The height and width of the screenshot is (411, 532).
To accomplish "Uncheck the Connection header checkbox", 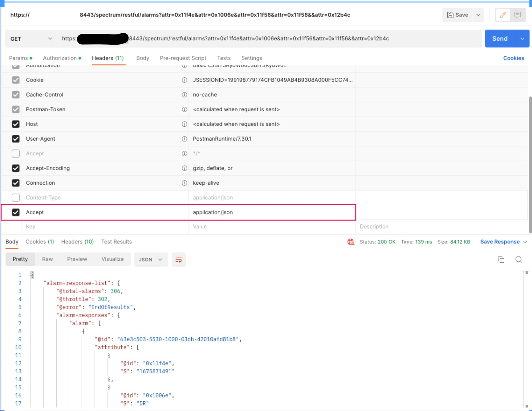I will (16, 183).
